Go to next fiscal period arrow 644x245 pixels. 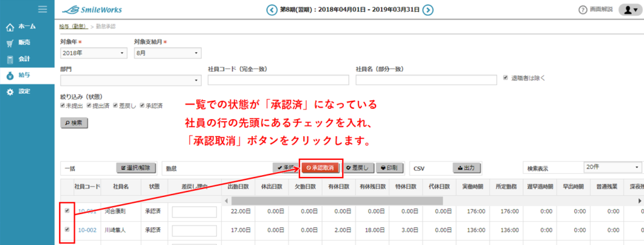(428, 9)
